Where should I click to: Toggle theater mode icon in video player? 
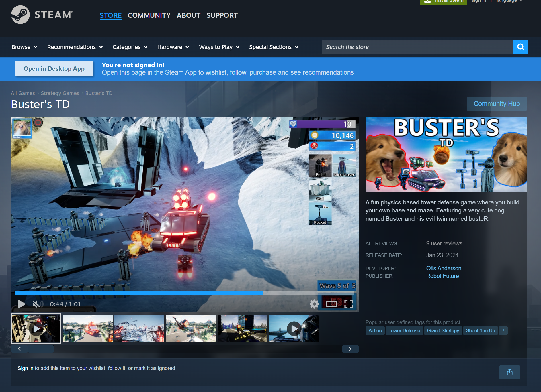pyautogui.click(x=331, y=304)
